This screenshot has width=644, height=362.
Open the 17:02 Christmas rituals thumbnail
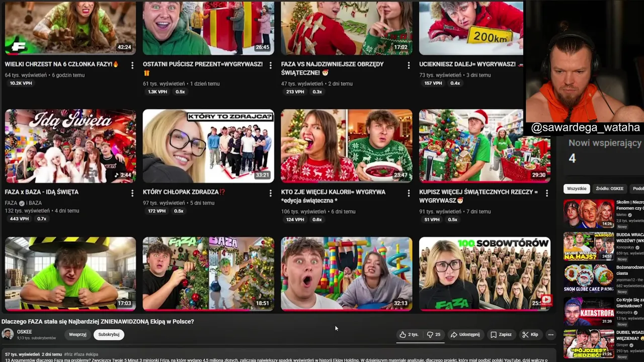coord(347,27)
